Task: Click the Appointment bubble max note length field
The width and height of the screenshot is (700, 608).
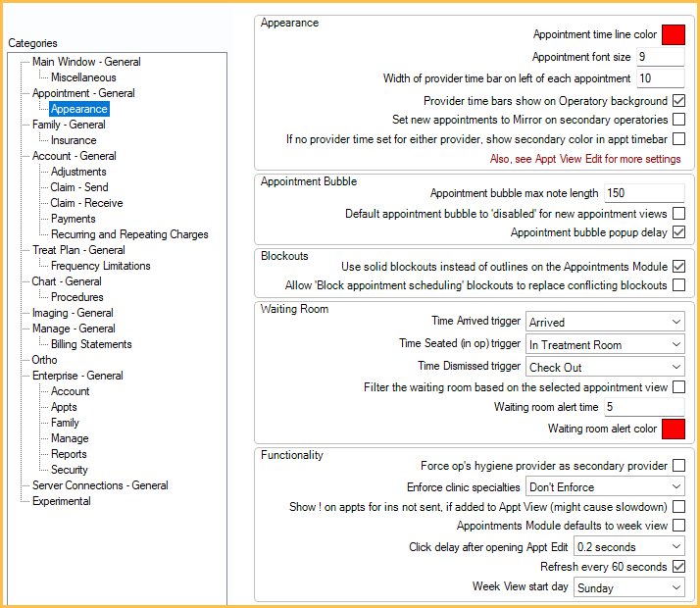Action: [643, 193]
